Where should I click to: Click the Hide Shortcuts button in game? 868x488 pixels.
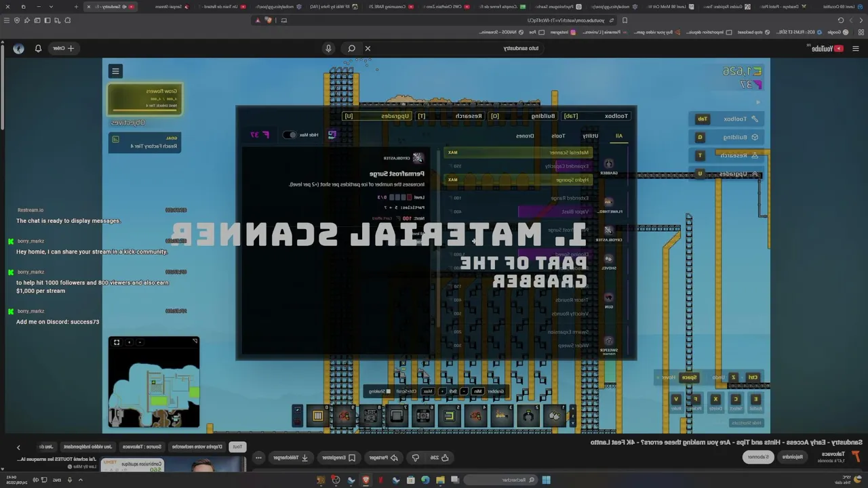pyautogui.click(x=747, y=423)
